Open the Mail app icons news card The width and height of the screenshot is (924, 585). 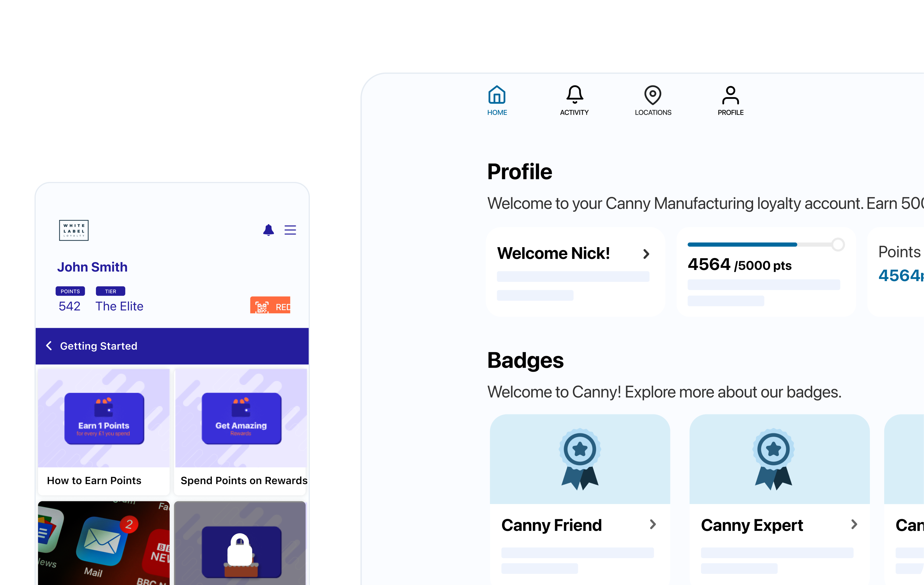click(x=104, y=543)
